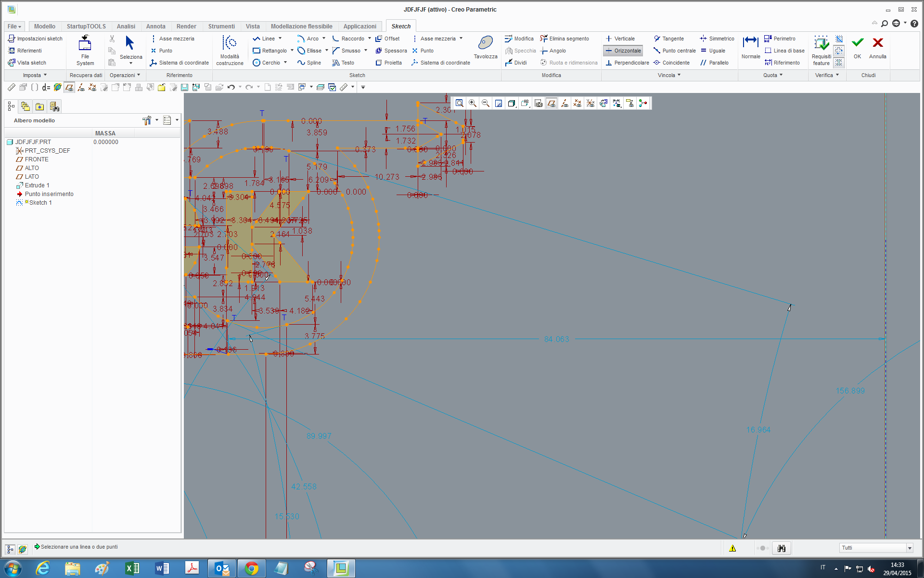The height and width of the screenshot is (578, 924).
Task: Toggle point display in graphics toolbar
Action: (x=577, y=103)
